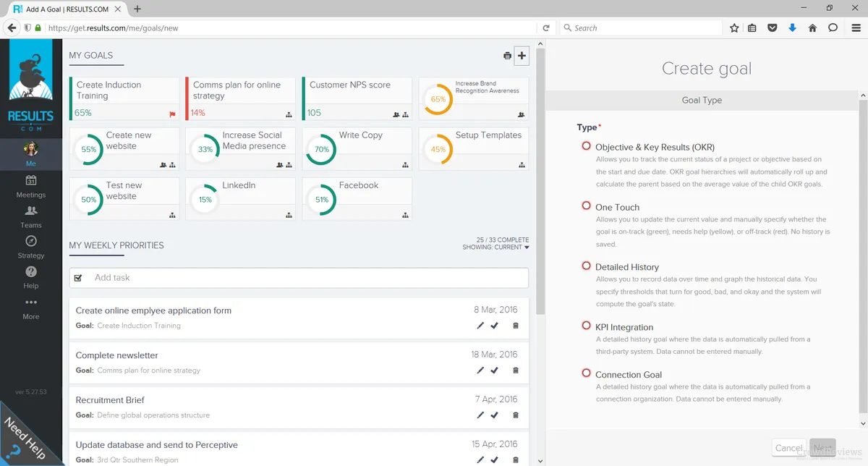Click the RESULTS.COM logo in sidebar
Viewport: 868px width, 466px height.
click(31, 87)
